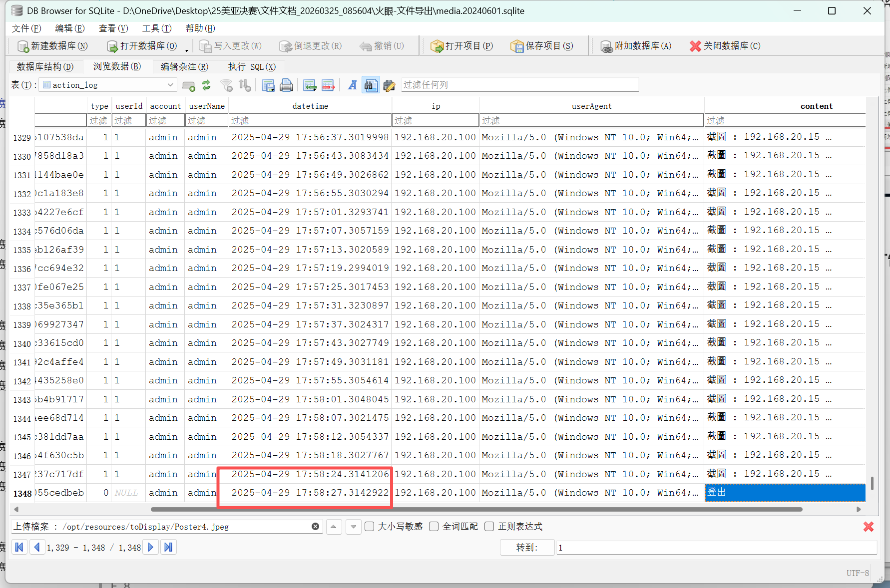The image size is (890, 588).
Task: Click the find text field containing Poster4.jpeg
Action: pyautogui.click(x=167, y=527)
